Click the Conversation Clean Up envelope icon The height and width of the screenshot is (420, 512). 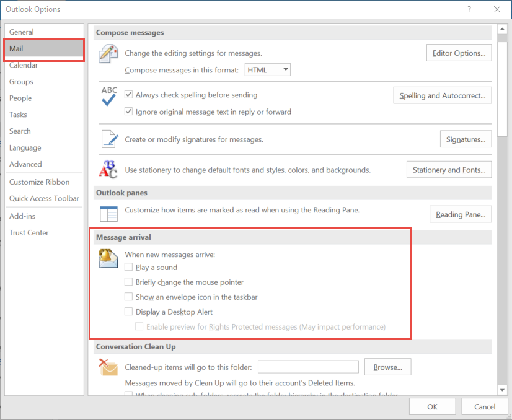(108, 367)
